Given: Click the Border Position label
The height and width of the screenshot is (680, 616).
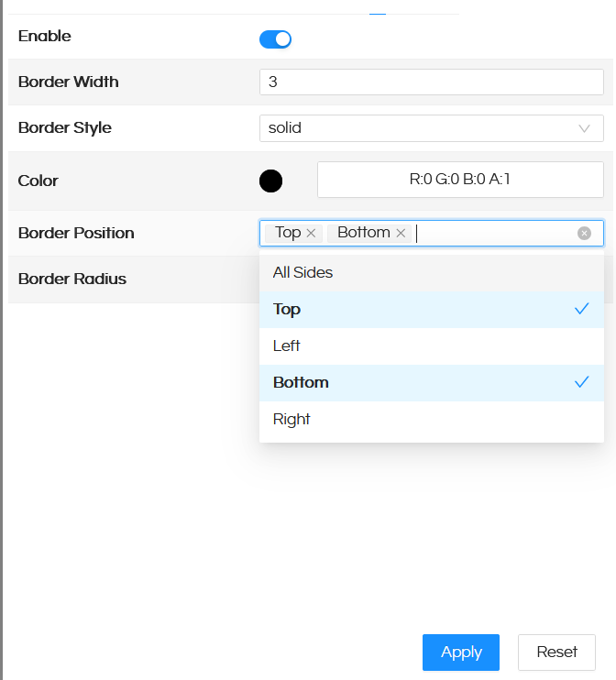Looking at the screenshot, I should tap(76, 234).
